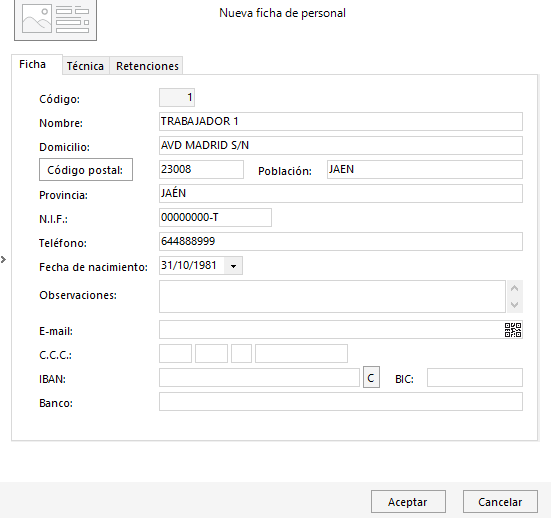Click the N.I.F. input field

click(215, 218)
